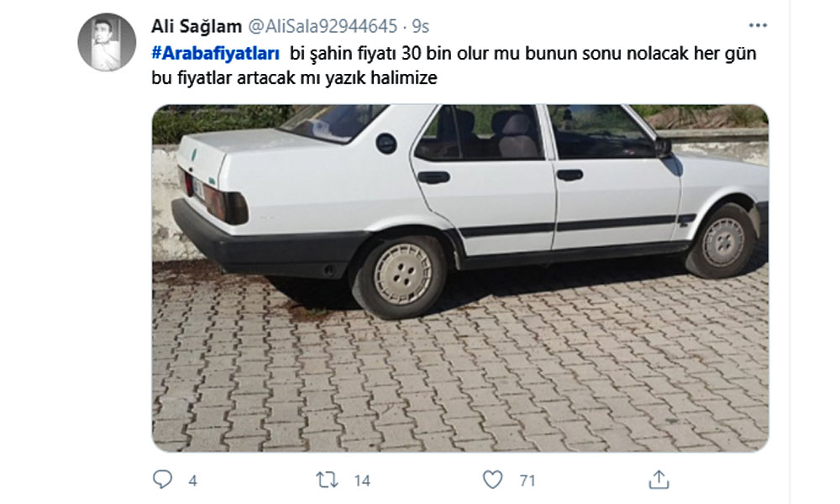Screen dimensions: 840x504
Task: Click the car's rear taillight in the photo
Action: [x=225, y=203]
